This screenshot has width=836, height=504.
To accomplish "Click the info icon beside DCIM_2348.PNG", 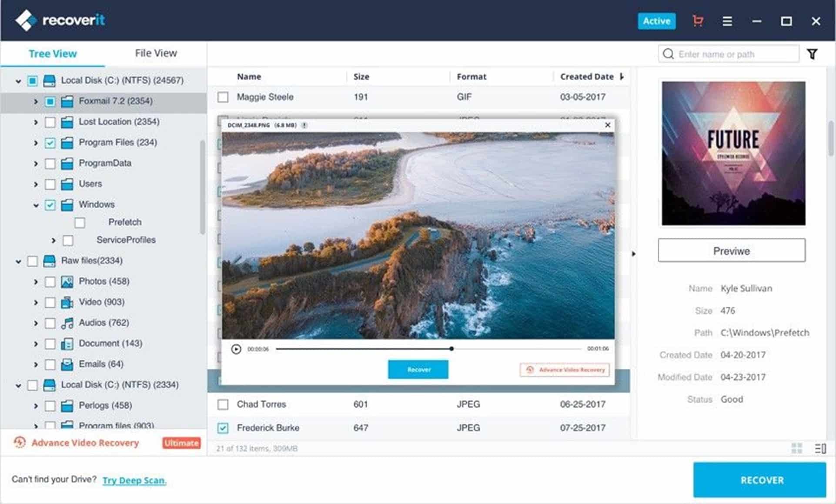I will [x=304, y=125].
